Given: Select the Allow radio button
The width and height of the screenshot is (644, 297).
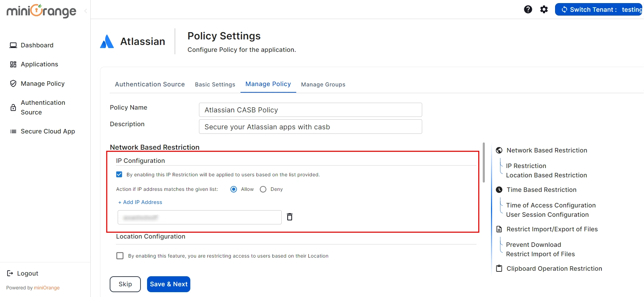Looking at the screenshot, I should [234, 189].
